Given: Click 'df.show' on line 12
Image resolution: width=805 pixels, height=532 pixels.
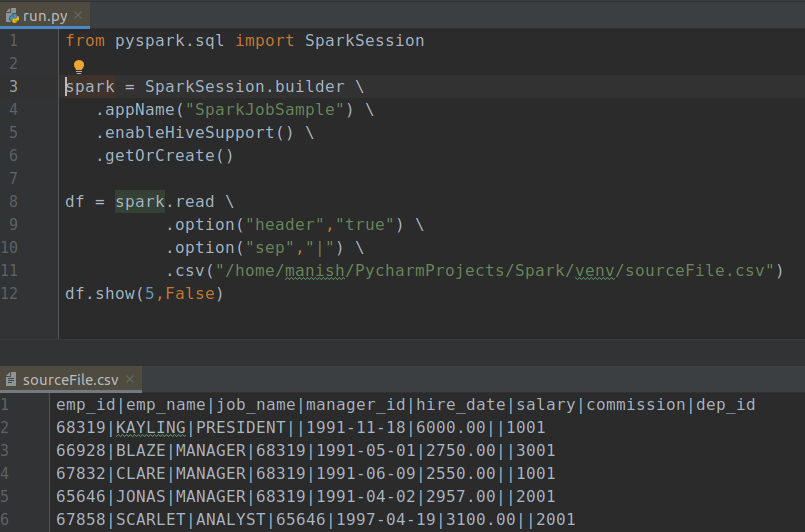Looking at the screenshot, I should pos(100,294).
